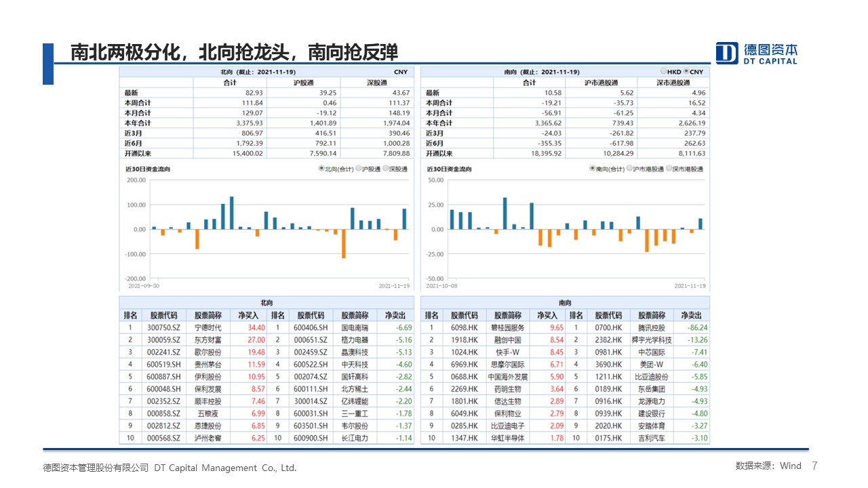Click the stock name 舜宇光学科技
Screen dimensions: 868x488
652,340
